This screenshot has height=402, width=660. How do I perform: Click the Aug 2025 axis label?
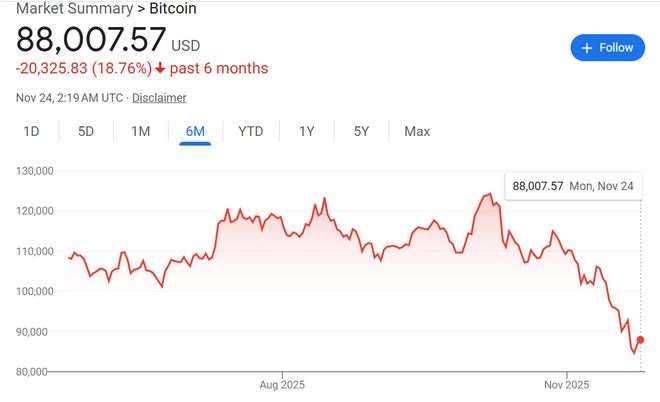coord(282,384)
